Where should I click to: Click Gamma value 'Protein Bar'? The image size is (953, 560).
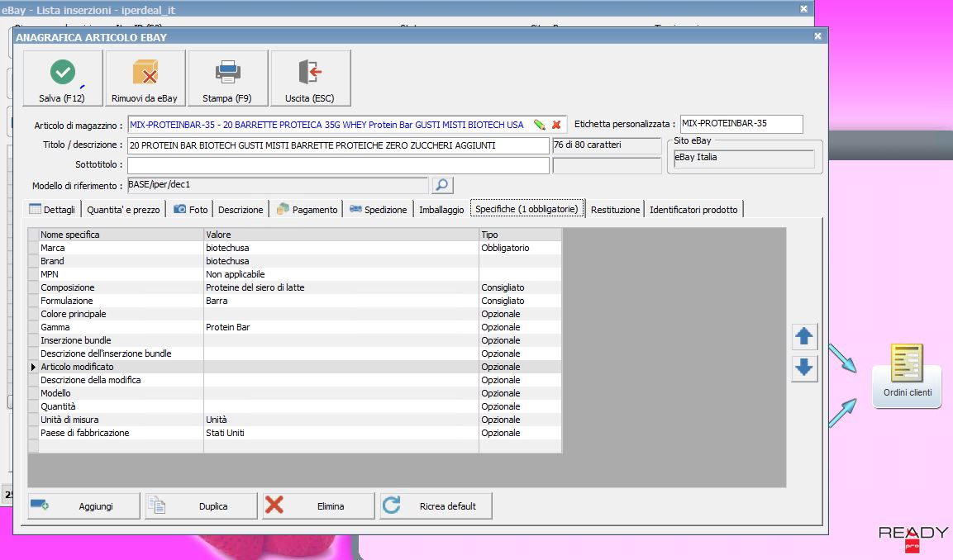point(228,327)
